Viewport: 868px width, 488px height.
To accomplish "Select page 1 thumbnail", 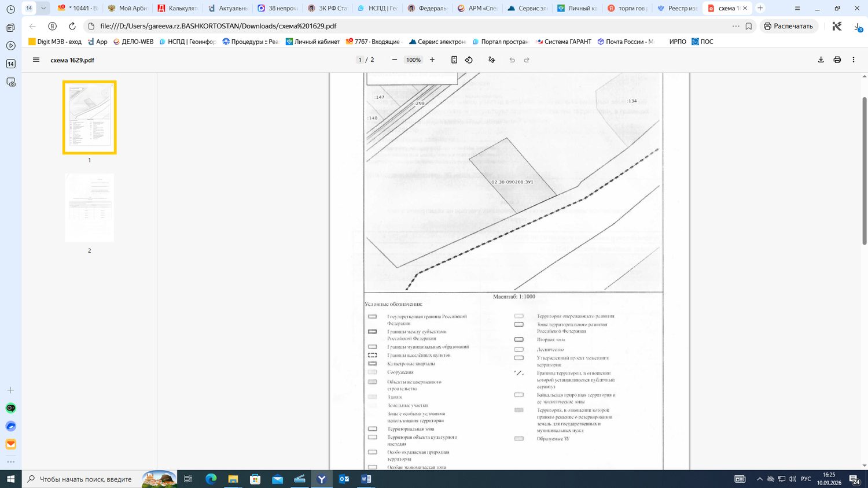I will 89,117.
